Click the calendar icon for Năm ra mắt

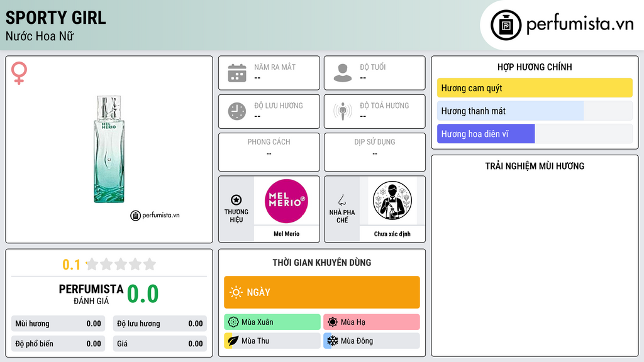tap(237, 73)
